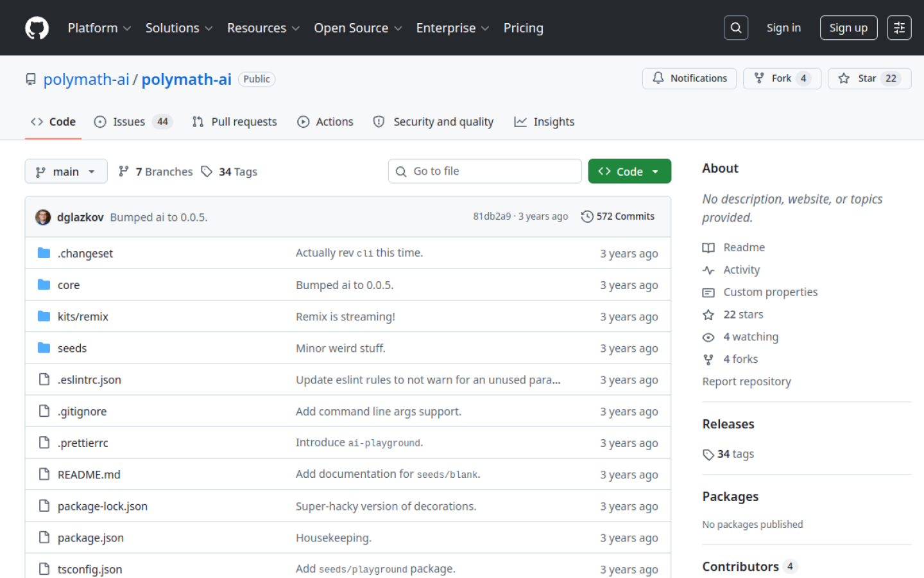Open the search magnifier button
Image resolution: width=924 pixels, height=578 pixels.
[736, 28]
